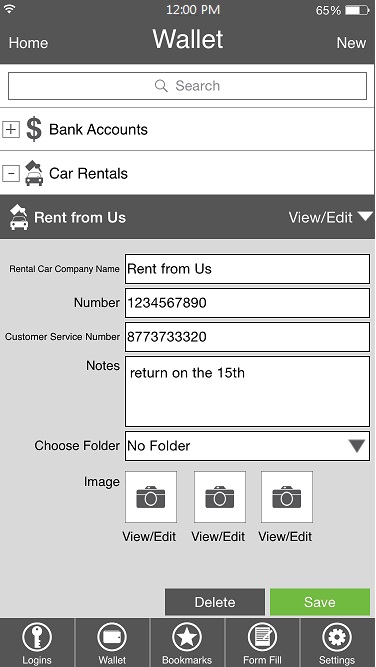Image resolution: width=376 pixels, height=667 pixels.
Task: Expand Bank Accounts with plus box
Action: (11, 129)
